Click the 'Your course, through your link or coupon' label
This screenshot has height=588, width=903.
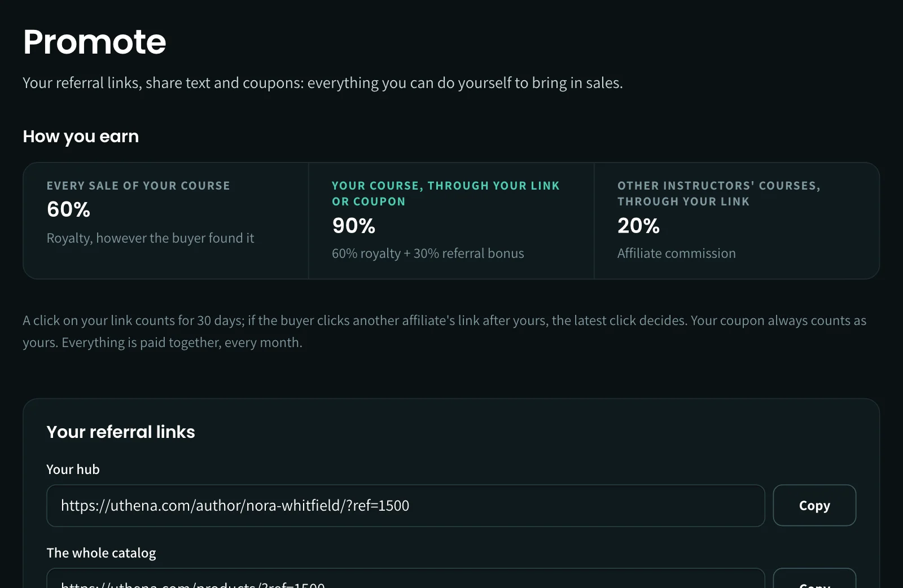click(x=446, y=194)
